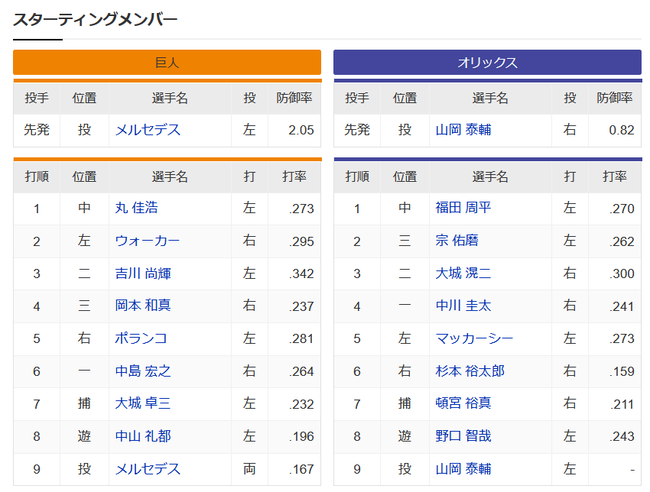Image resolution: width=650 pixels, height=492 pixels.
Task: Open player link 杉本 裕太郎
Action: click(x=470, y=371)
